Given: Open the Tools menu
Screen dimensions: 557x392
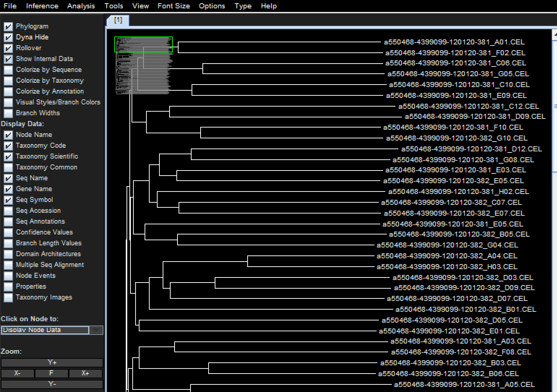Looking at the screenshot, I should [113, 6].
